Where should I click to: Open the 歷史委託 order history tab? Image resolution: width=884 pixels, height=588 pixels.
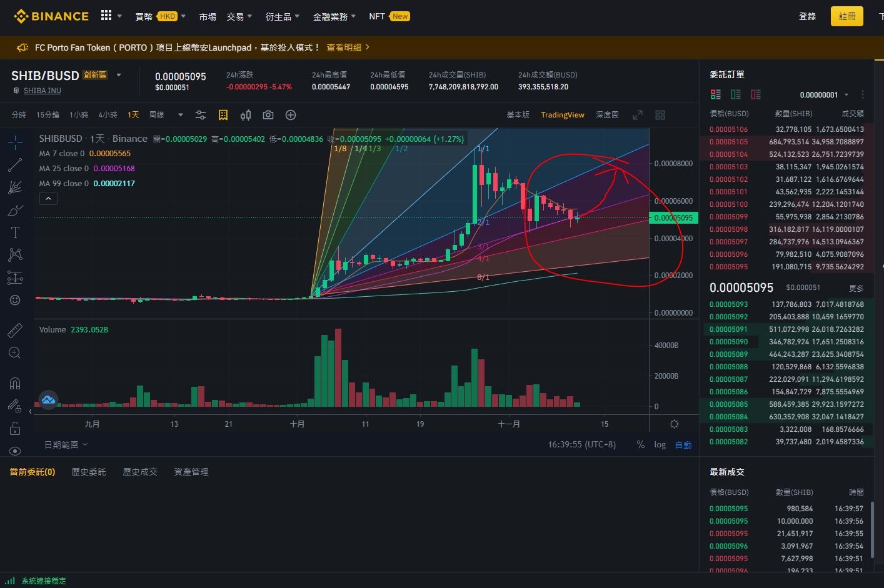pyautogui.click(x=89, y=472)
